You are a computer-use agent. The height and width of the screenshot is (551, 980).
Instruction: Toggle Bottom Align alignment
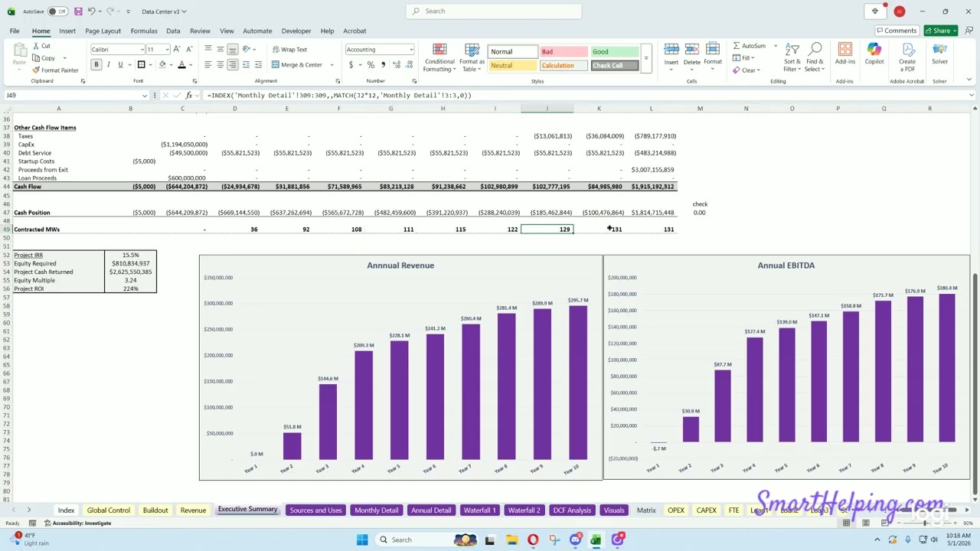coord(233,49)
